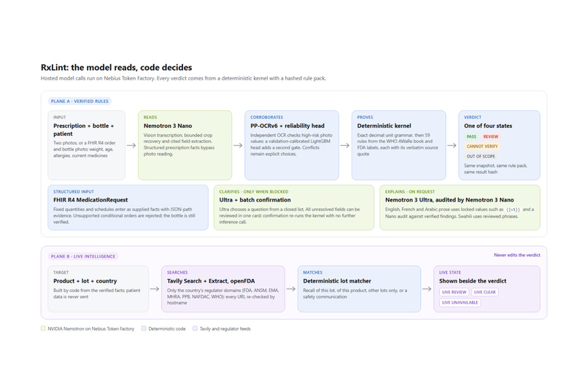Click the SEARCHES card label
The width and height of the screenshot is (588, 392).
[x=177, y=273]
